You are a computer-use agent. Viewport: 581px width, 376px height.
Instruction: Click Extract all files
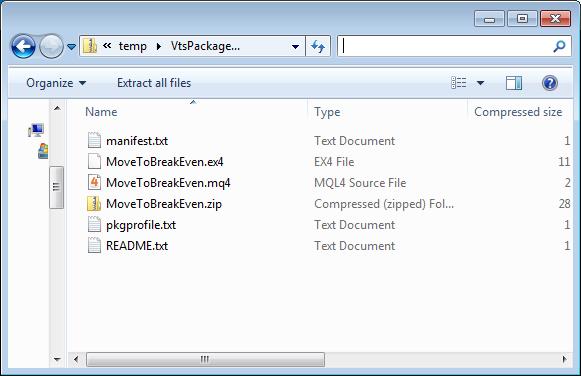154,83
